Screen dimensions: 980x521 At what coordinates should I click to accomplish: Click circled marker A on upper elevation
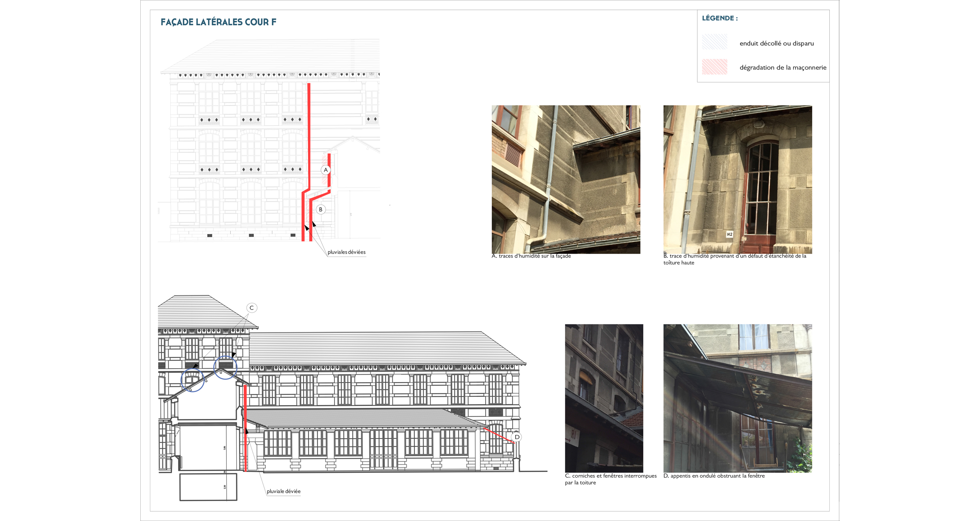326,170
